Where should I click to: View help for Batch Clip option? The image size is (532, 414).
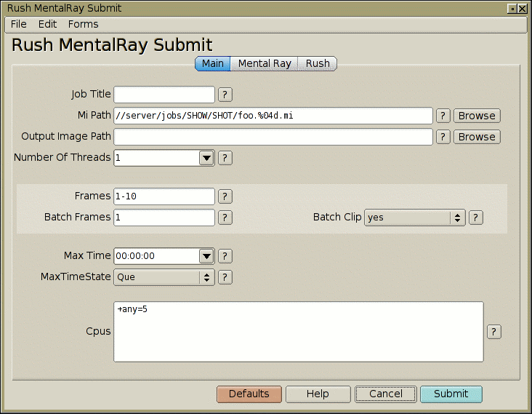pyautogui.click(x=476, y=218)
